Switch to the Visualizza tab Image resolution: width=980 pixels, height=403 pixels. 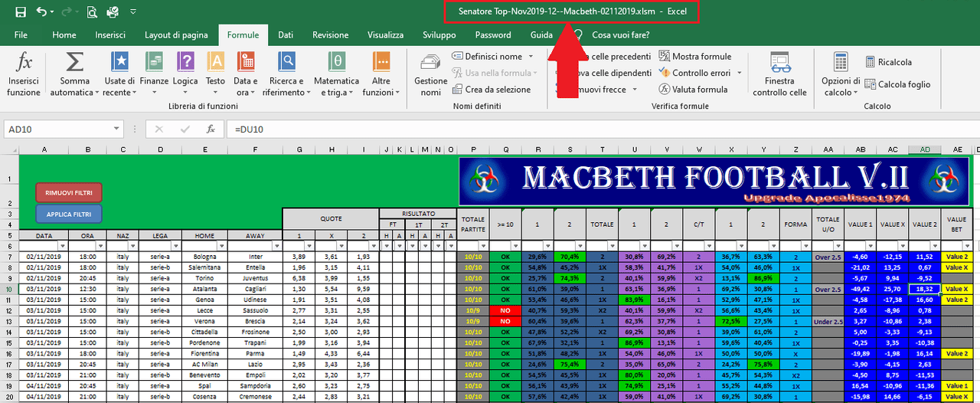point(385,34)
